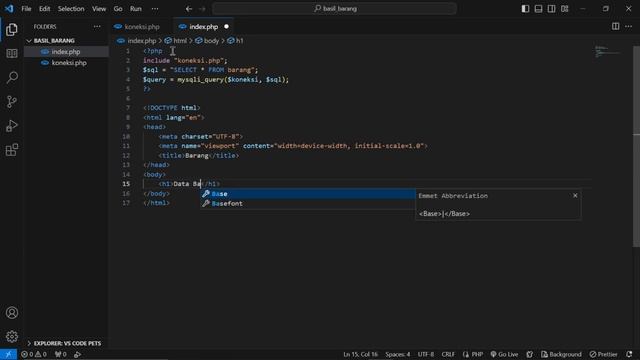Viewport: 640px width, 360px height.
Task: Click line number 15 in gutter
Action: [x=126, y=184]
